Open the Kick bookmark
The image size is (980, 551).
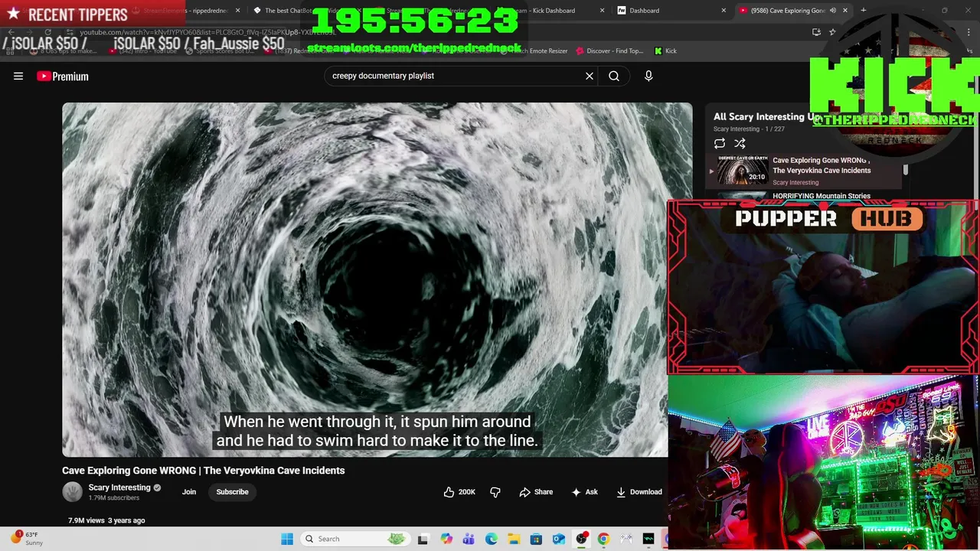pos(665,51)
